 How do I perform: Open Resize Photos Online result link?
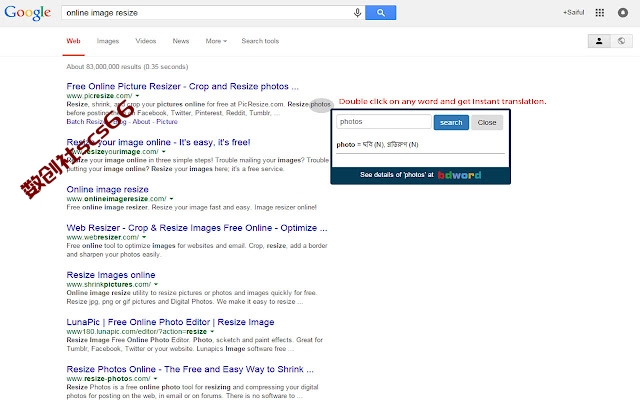pyautogui.click(x=190, y=369)
